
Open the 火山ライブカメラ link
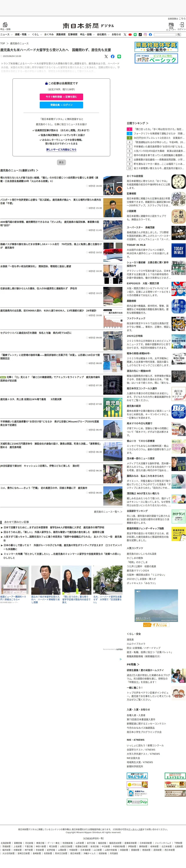click(136, 644)
